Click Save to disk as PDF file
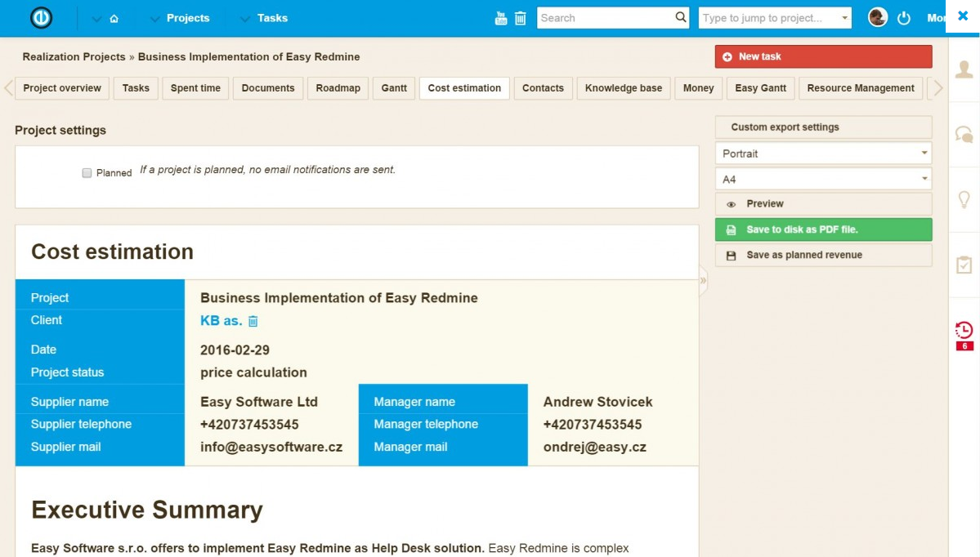The image size is (980, 557). pyautogui.click(x=823, y=229)
